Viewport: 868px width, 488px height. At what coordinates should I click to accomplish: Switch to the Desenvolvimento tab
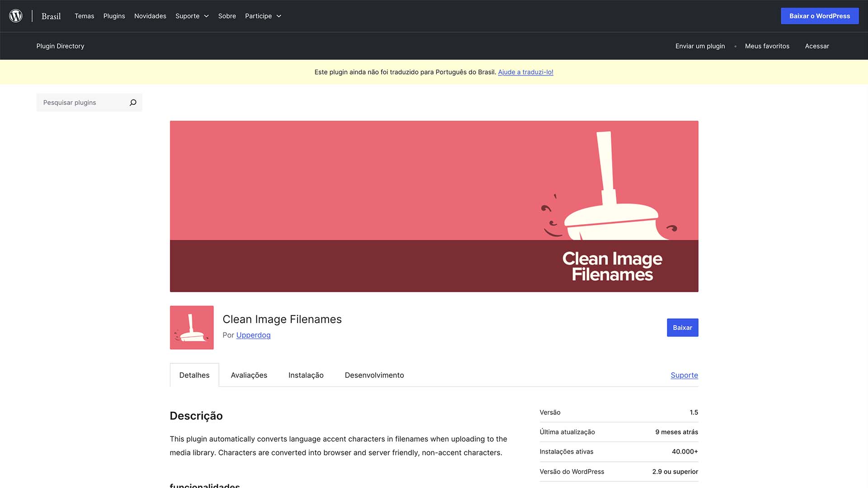[x=374, y=375]
